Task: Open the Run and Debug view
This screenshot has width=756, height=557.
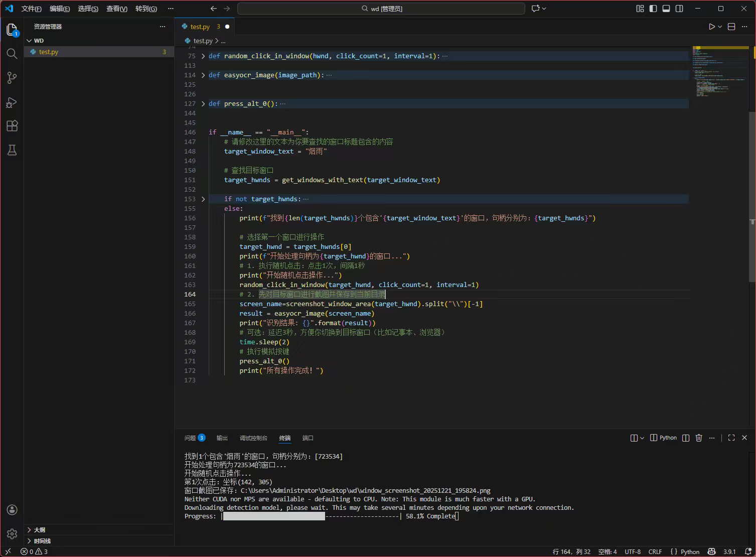Action: coord(12,102)
